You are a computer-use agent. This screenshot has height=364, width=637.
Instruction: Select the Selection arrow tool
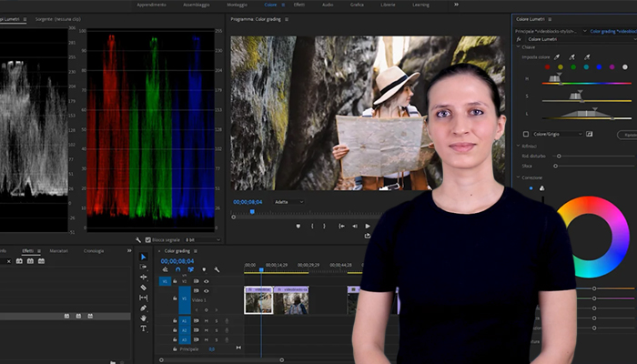pyautogui.click(x=143, y=257)
